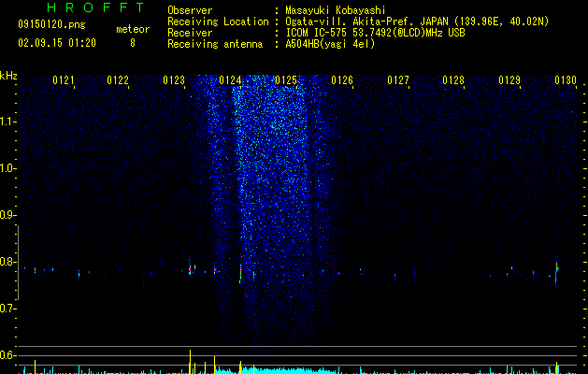Click the A504HB(yagi 4el) antenna text
The image size is (588, 374).
[x=330, y=44]
